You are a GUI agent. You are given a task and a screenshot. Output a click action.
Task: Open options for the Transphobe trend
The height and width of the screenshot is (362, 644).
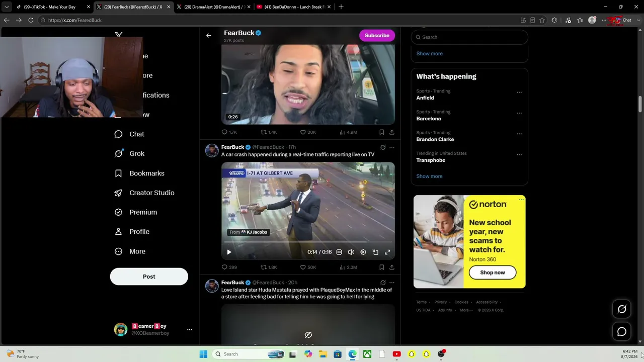tap(519, 155)
